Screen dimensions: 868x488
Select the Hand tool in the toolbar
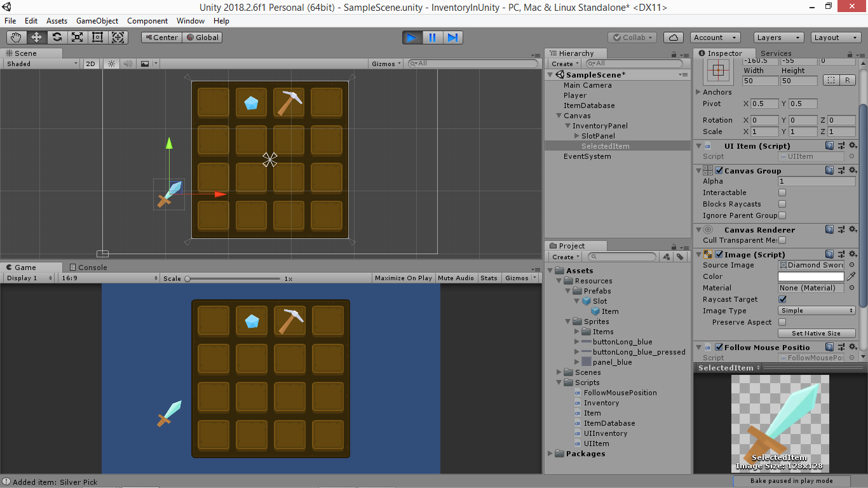16,37
